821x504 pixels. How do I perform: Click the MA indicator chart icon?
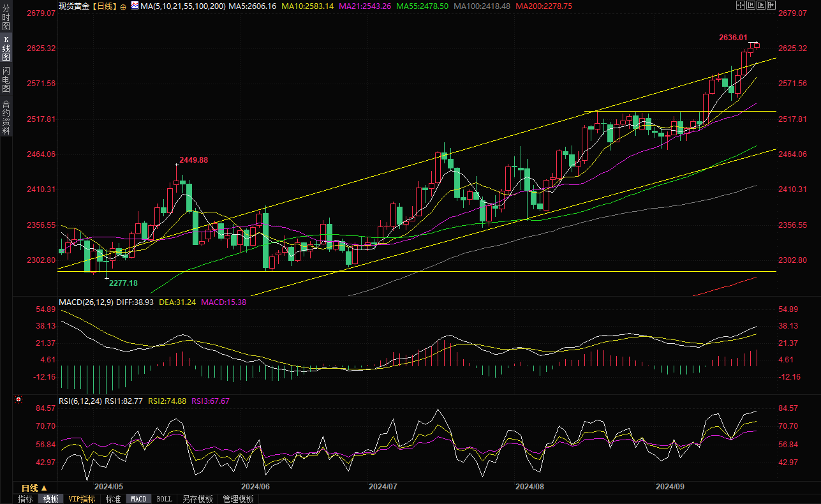(134, 6)
